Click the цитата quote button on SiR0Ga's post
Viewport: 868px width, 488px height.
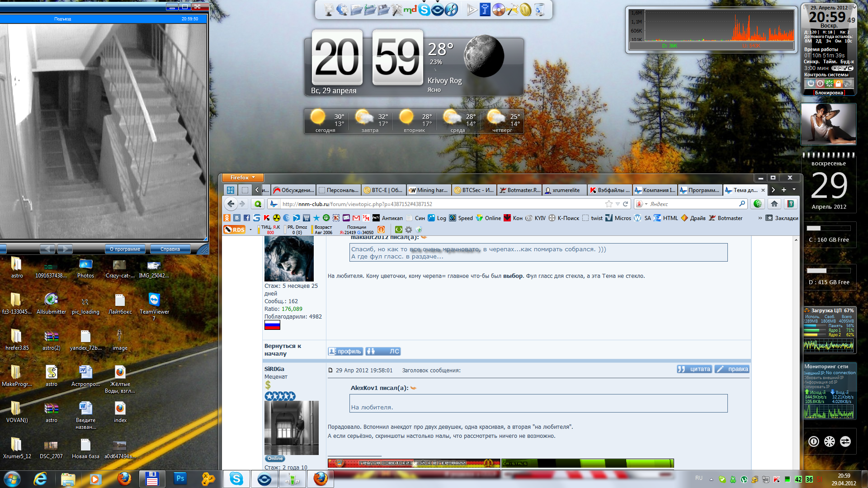[694, 369]
